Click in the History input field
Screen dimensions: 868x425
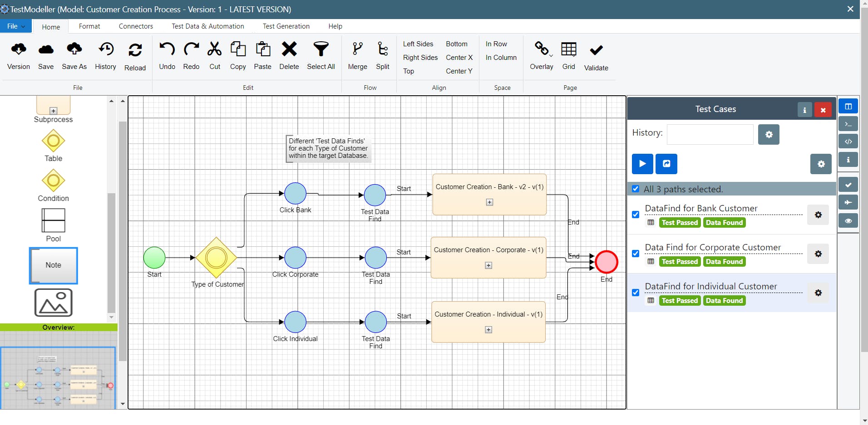710,135
